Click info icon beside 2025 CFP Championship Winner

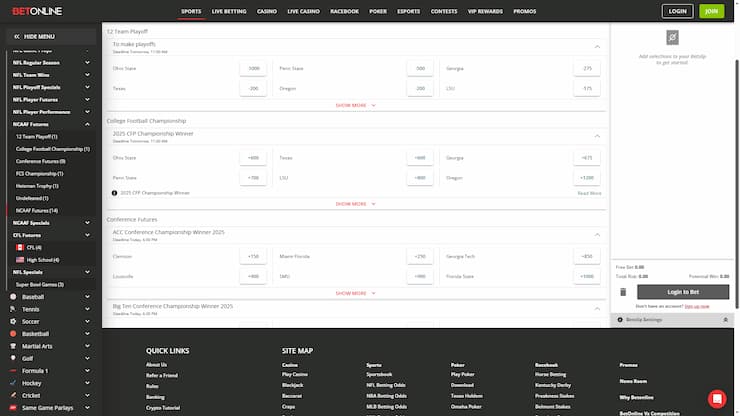pos(114,192)
